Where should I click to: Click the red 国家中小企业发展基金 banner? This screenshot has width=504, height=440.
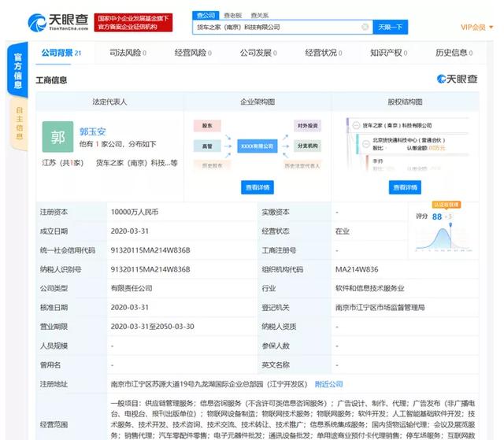tap(133, 23)
